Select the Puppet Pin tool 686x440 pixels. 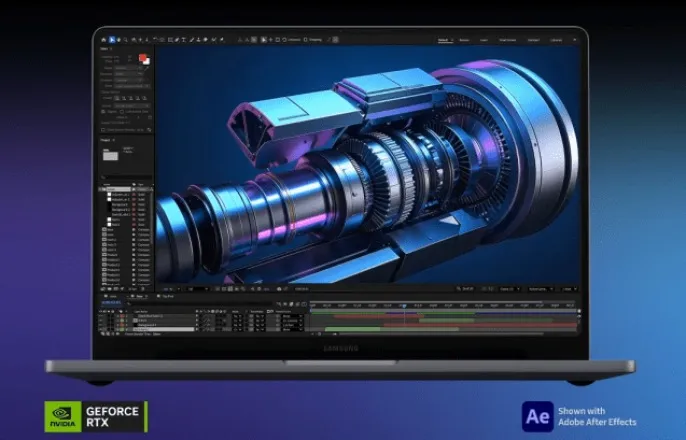(x=222, y=40)
